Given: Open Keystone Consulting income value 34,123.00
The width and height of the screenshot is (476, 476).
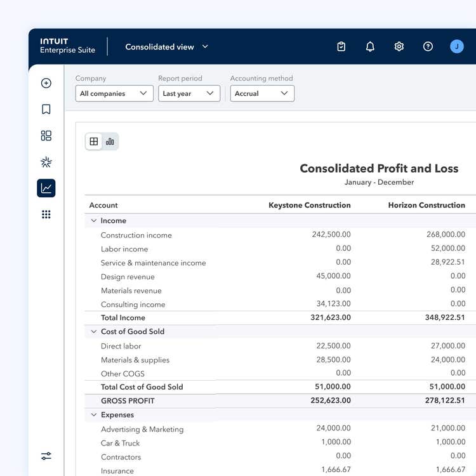Looking at the screenshot, I should click(333, 303).
